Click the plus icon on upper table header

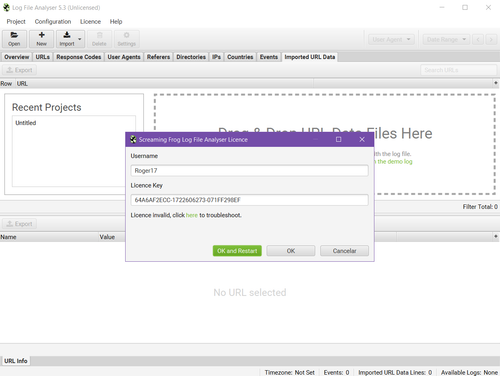(x=496, y=83)
